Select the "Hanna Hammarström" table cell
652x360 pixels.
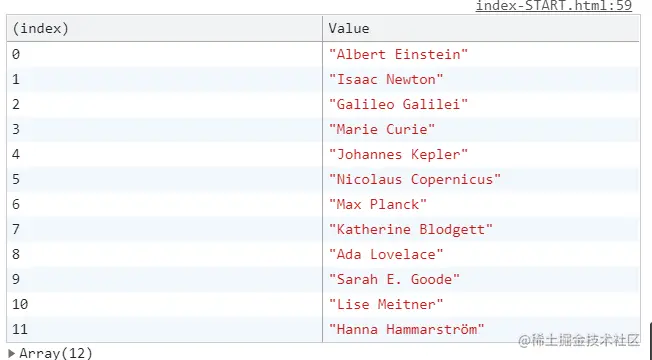click(481, 329)
